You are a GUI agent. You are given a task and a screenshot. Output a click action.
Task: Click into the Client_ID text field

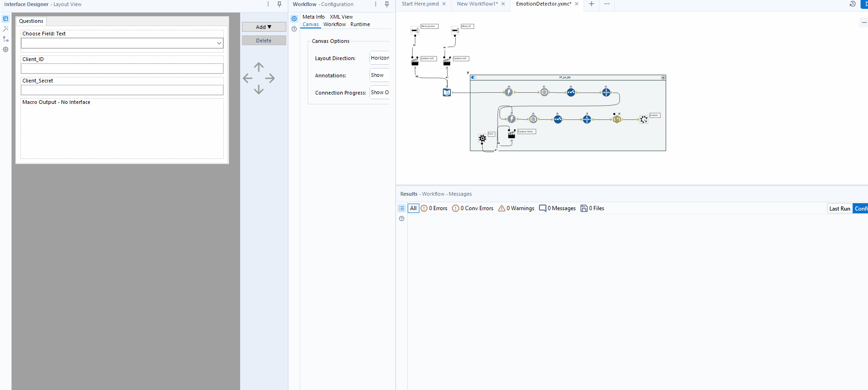[x=122, y=68]
